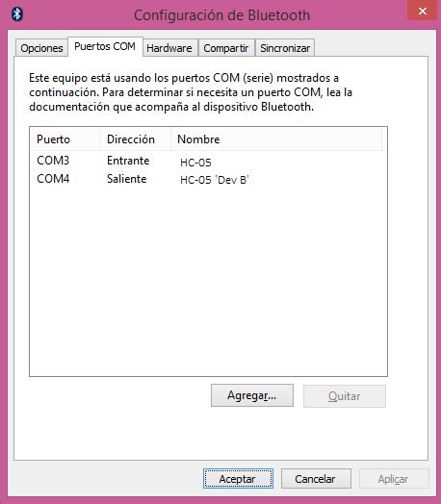Sort list by Puerto column header

pos(65,139)
